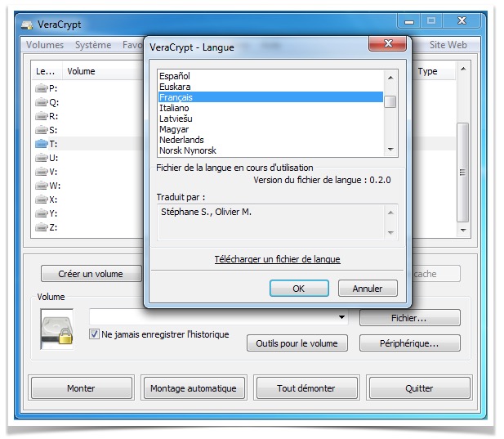Expand the volume path dropdown arrow
The width and height of the screenshot is (504, 439).
pos(342,317)
